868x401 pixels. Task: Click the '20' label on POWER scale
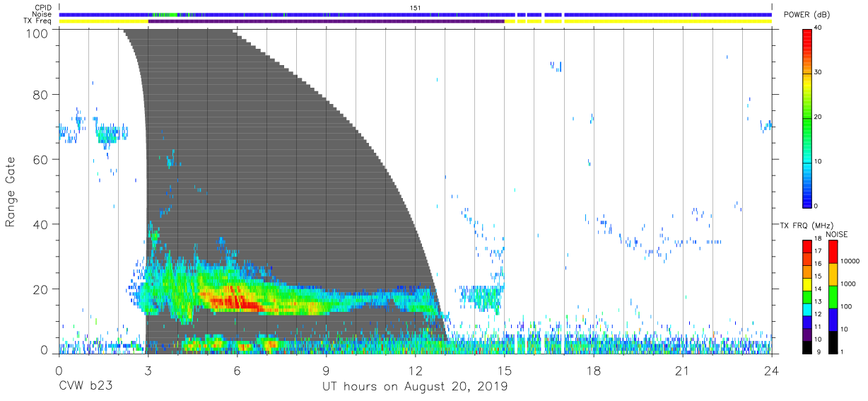[x=819, y=117]
